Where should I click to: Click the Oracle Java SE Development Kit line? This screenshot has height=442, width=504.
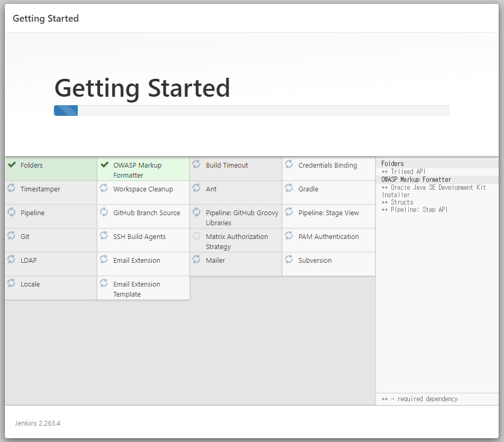(434, 191)
